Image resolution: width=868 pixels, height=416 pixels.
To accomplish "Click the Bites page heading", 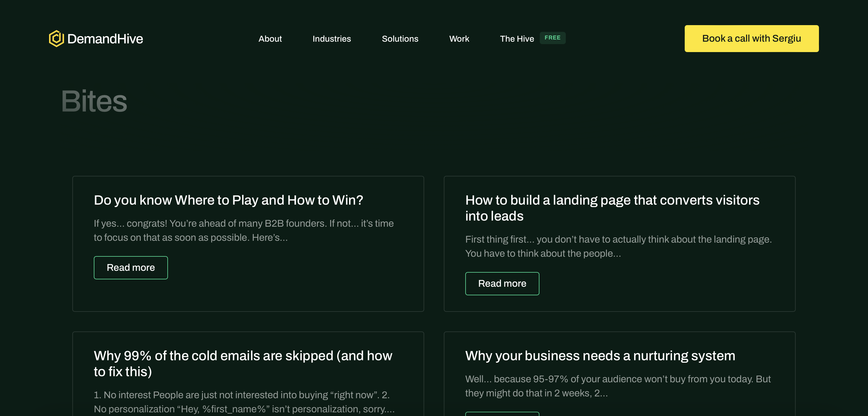I will tap(94, 101).
